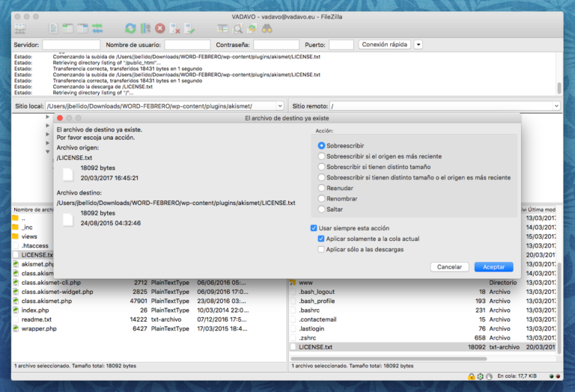Image resolution: width=575 pixels, height=392 pixels.
Task: Click the speed limits status bar icon
Action: (489, 376)
